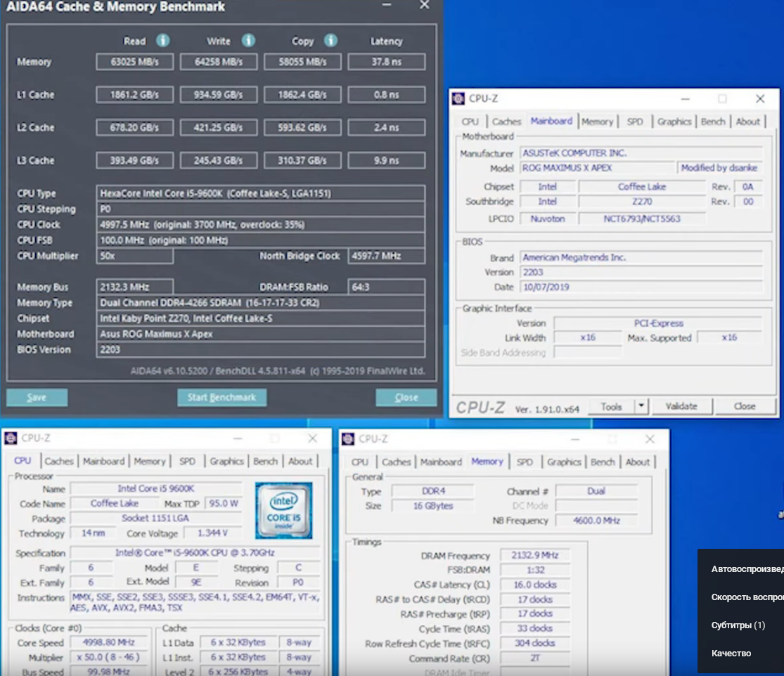Open Caches tab in CPU-Z CPU window
This screenshot has height=676, width=784.
click(x=59, y=461)
